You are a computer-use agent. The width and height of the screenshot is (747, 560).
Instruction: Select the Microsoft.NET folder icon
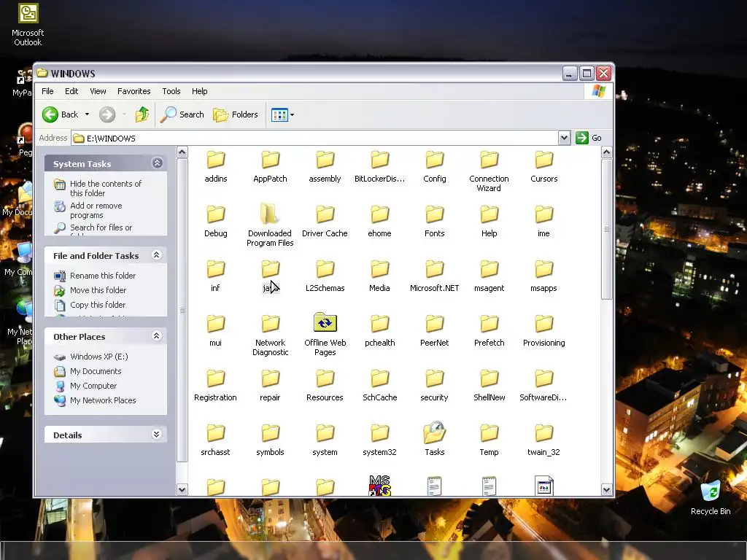435,269
